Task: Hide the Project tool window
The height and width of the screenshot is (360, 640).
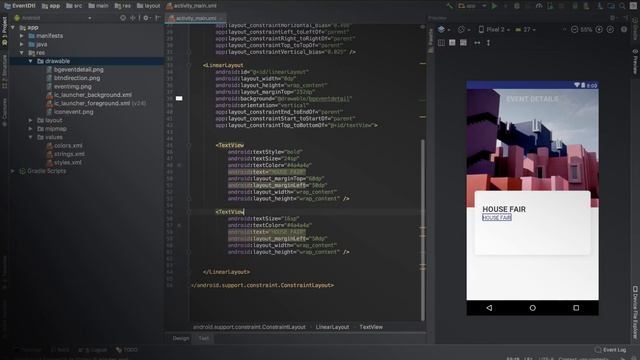Action: (x=158, y=18)
